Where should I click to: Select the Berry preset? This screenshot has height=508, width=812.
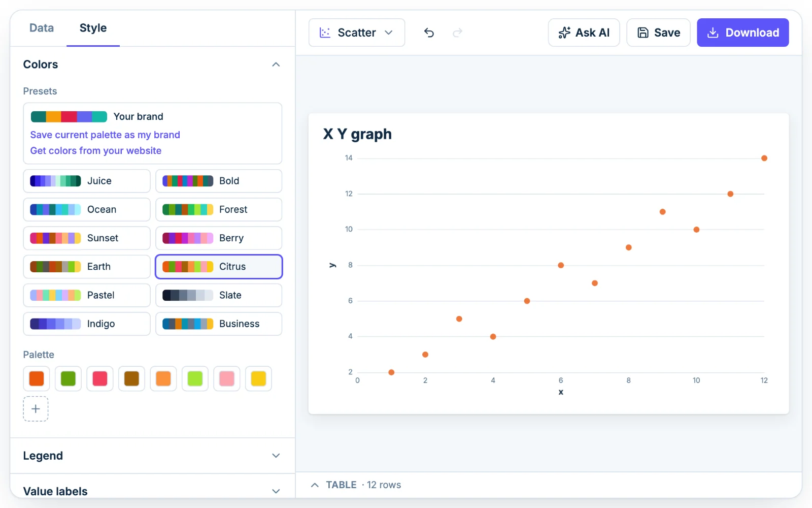219,238
